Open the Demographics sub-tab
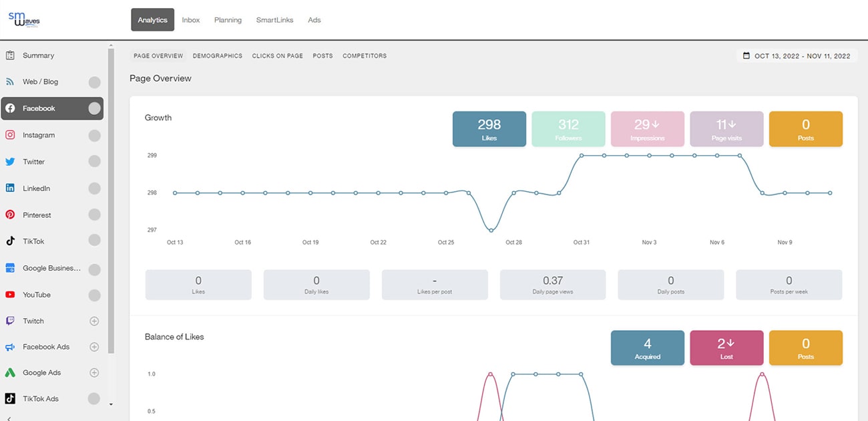Image resolution: width=868 pixels, height=421 pixels. pyautogui.click(x=218, y=56)
